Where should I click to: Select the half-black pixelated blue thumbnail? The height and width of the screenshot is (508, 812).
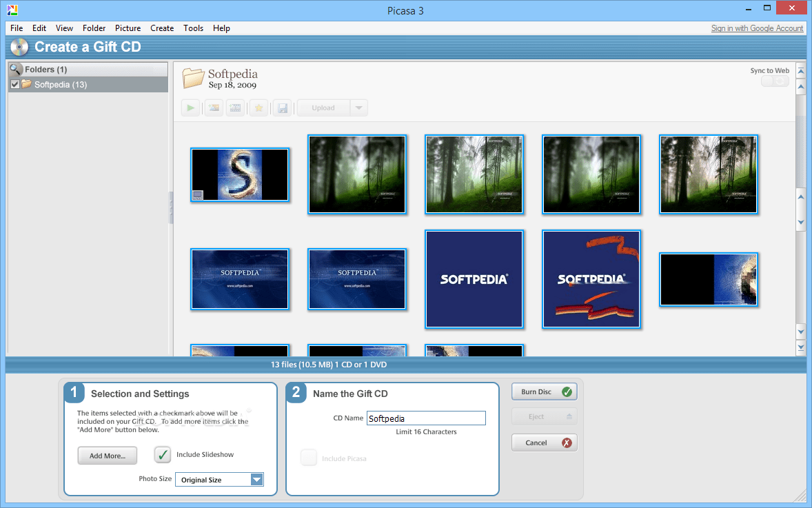tap(709, 279)
